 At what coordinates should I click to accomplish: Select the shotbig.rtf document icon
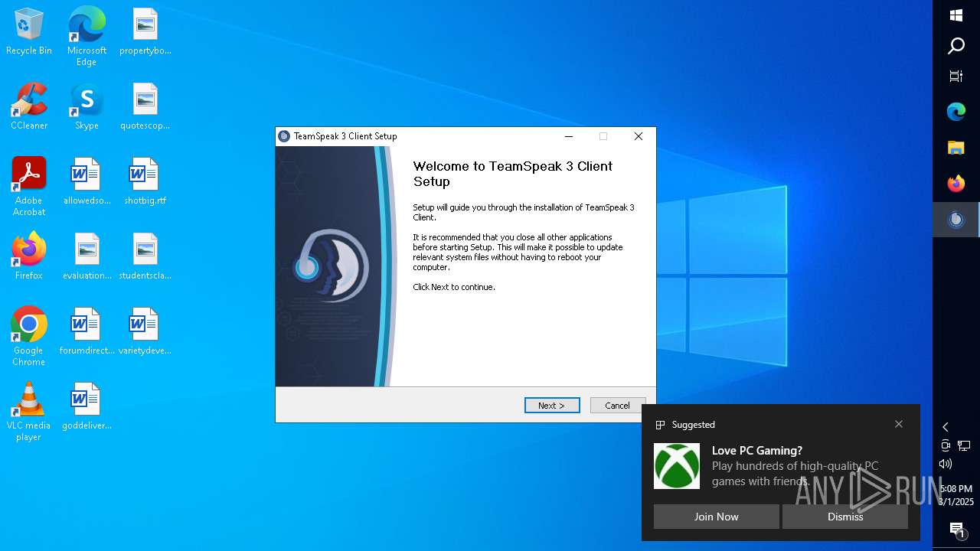145,182
